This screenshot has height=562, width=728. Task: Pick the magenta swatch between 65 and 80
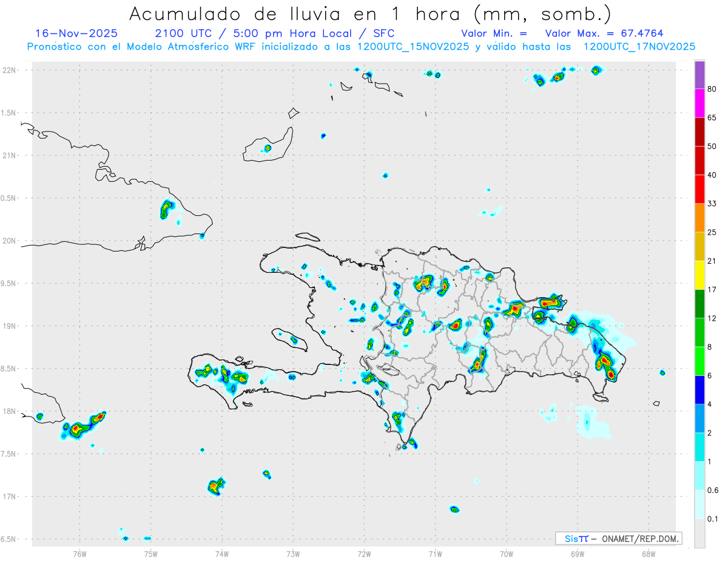click(x=699, y=104)
